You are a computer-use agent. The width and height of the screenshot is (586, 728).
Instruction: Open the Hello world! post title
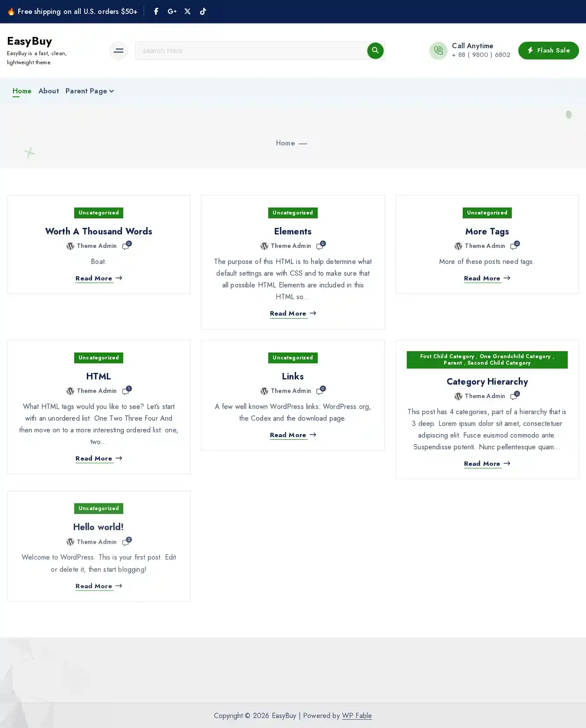[99, 527]
